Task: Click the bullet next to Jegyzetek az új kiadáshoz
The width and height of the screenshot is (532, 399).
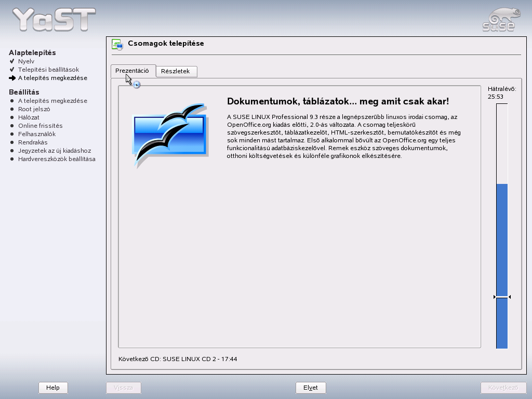Action: coord(12,151)
